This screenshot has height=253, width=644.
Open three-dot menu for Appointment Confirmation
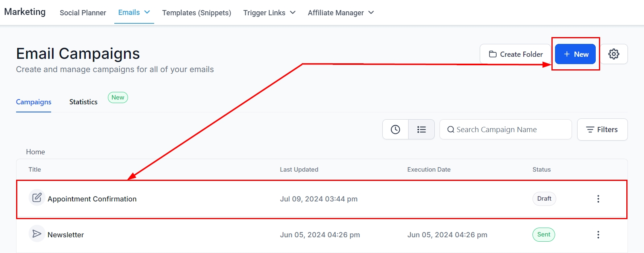[598, 199]
